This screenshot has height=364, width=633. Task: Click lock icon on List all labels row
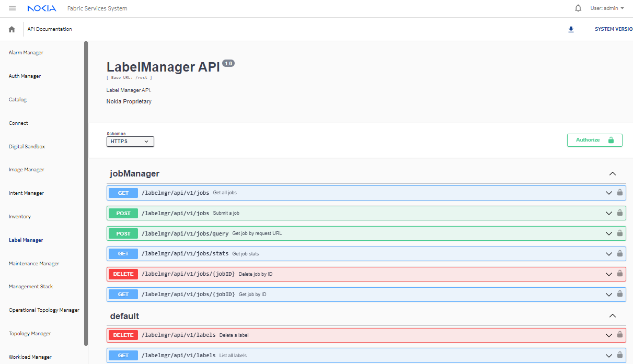click(x=620, y=355)
